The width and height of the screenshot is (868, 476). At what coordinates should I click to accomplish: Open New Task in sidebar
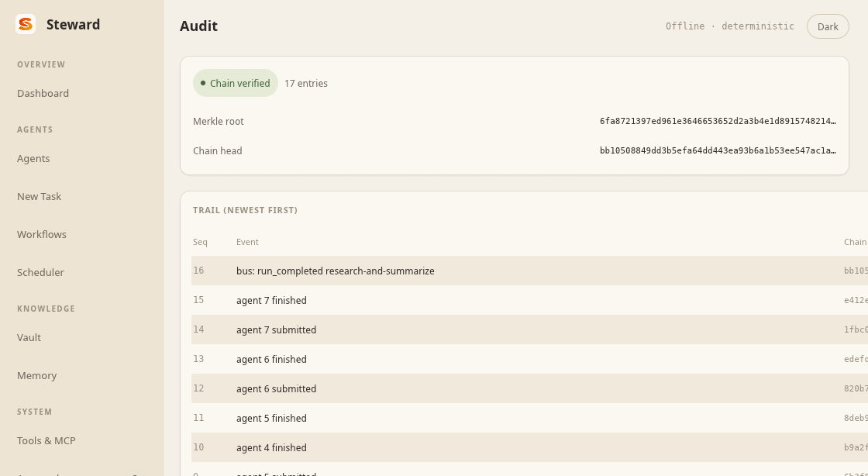(x=40, y=196)
